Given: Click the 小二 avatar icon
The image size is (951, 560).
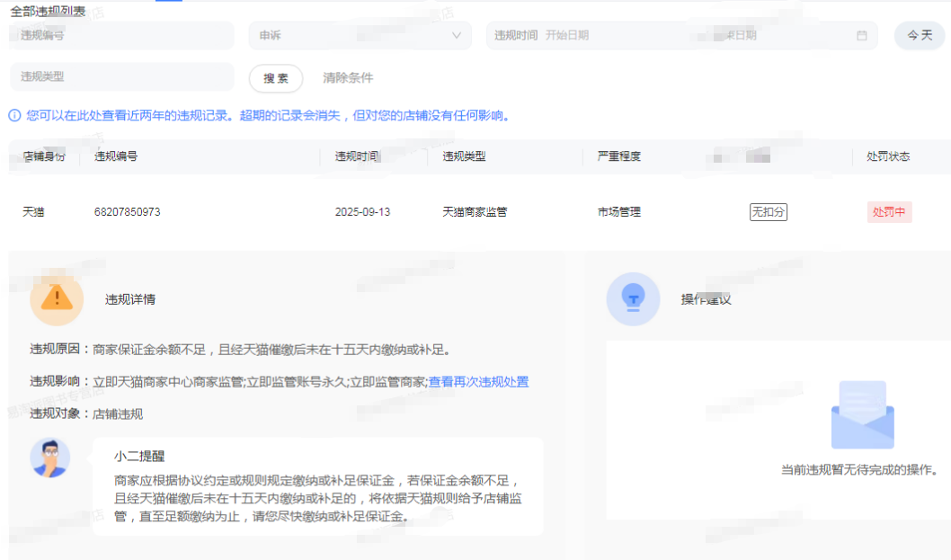Looking at the screenshot, I should [50, 458].
